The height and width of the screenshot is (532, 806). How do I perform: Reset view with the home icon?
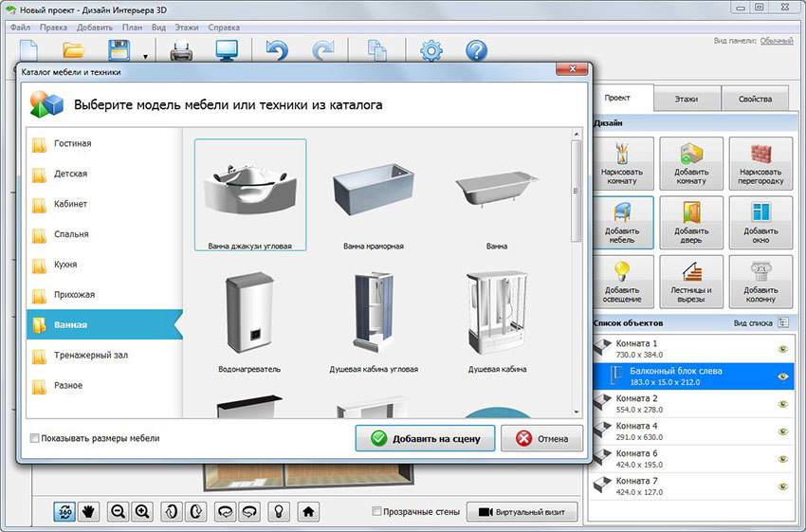307,511
